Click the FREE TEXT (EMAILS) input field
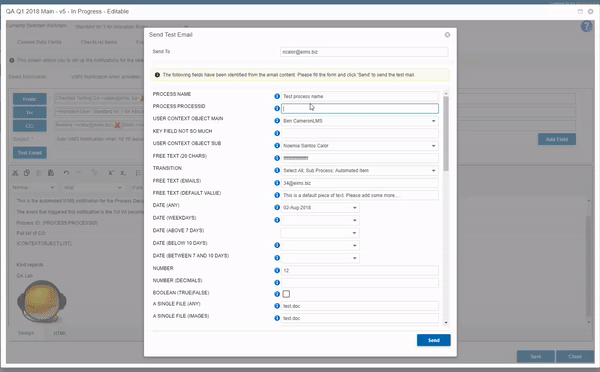Viewport: 600px width, 372px height. coord(360,183)
